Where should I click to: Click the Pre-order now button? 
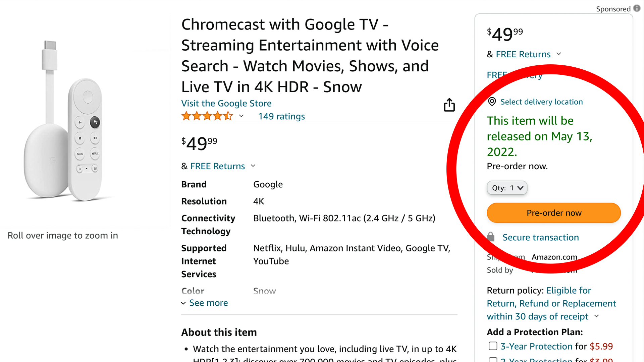(553, 213)
